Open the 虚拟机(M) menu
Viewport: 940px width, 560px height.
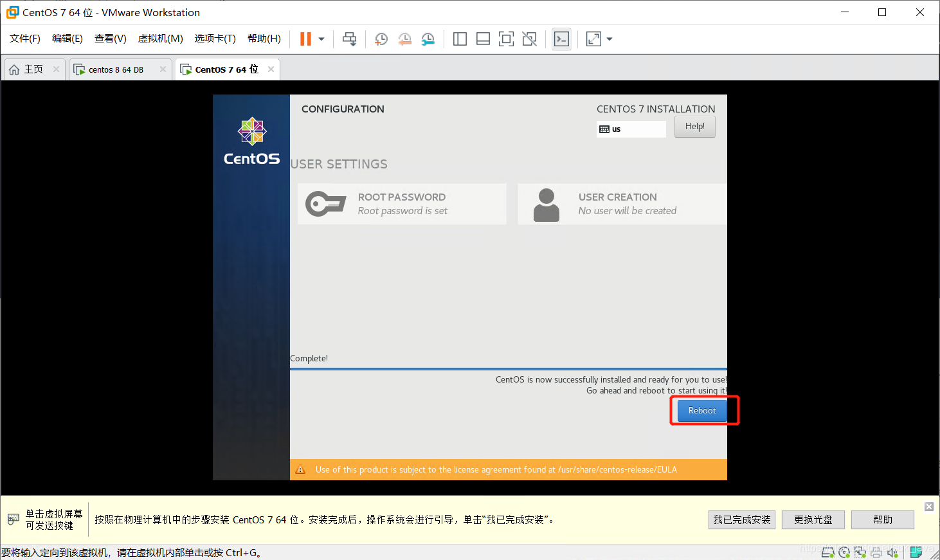[160, 38]
